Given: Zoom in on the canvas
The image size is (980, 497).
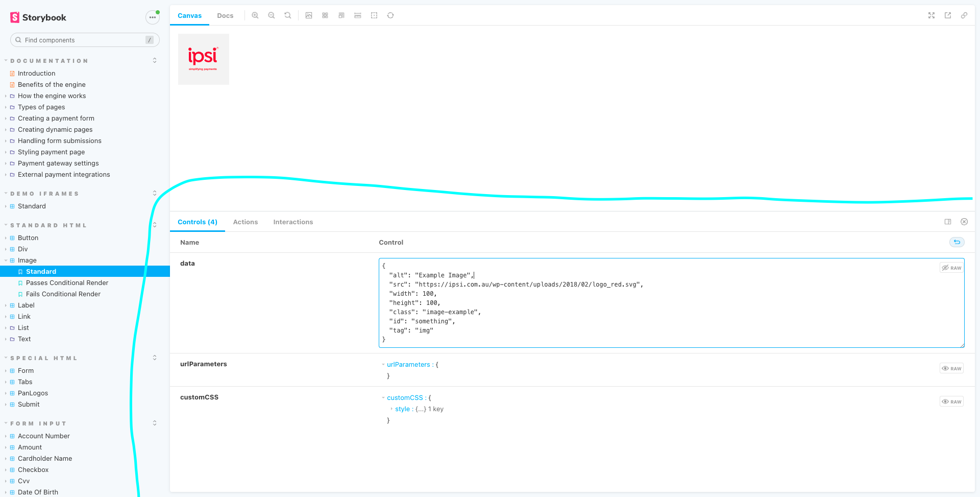Looking at the screenshot, I should pos(255,15).
